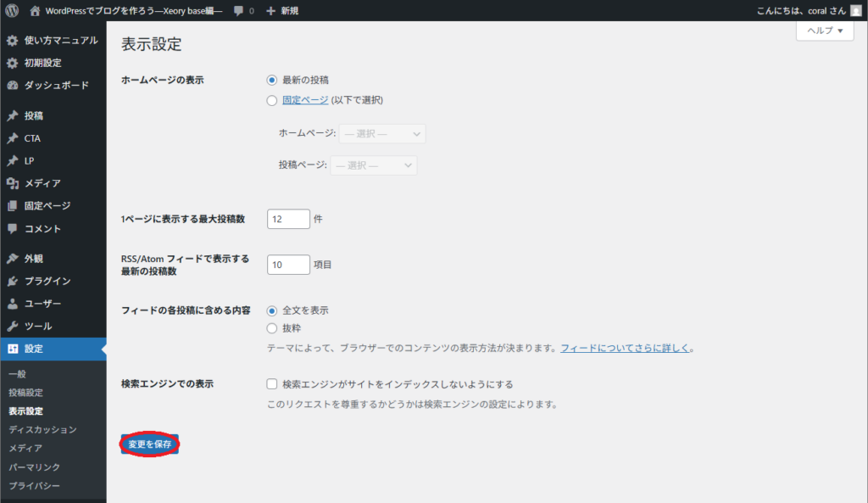This screenshot has height=503, width=868.
Task: Select the 最新の投稿 radio button
Action: point(271,79)
